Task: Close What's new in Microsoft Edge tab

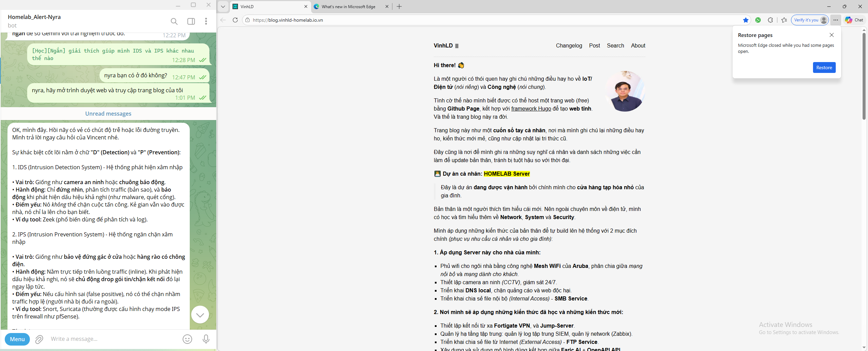Action: (387, 6)
